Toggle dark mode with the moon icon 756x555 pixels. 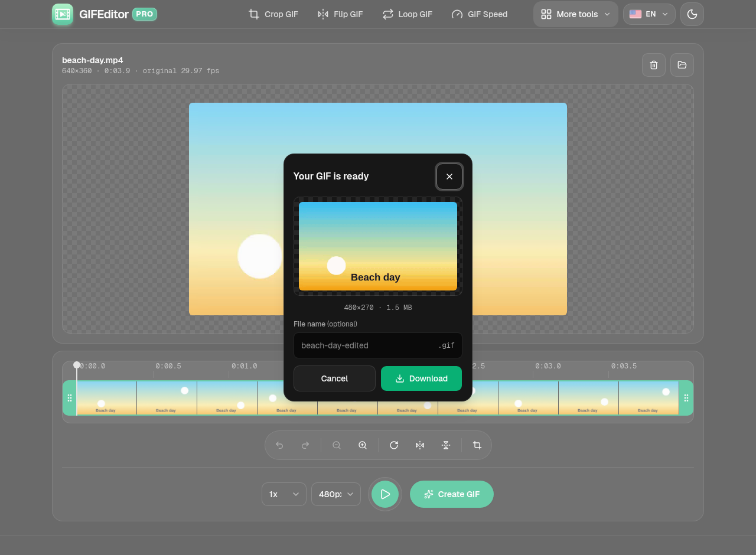692,14
